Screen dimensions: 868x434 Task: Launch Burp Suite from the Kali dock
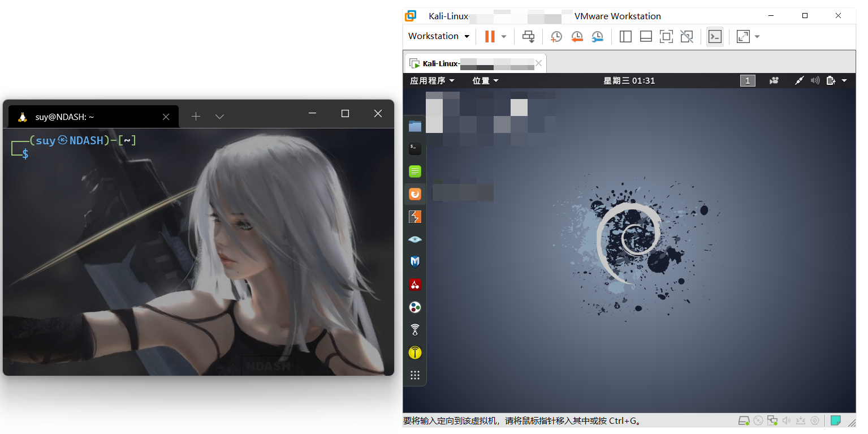(415, 217)
